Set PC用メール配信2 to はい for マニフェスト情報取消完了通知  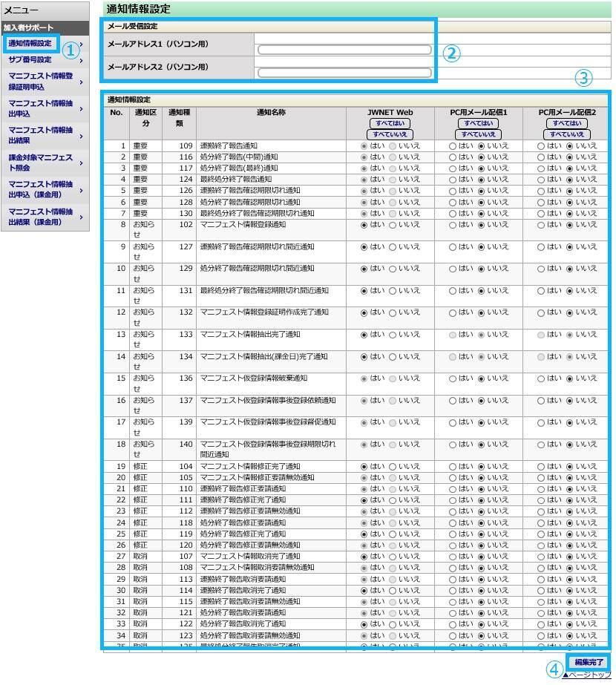[x=540, y=557]
